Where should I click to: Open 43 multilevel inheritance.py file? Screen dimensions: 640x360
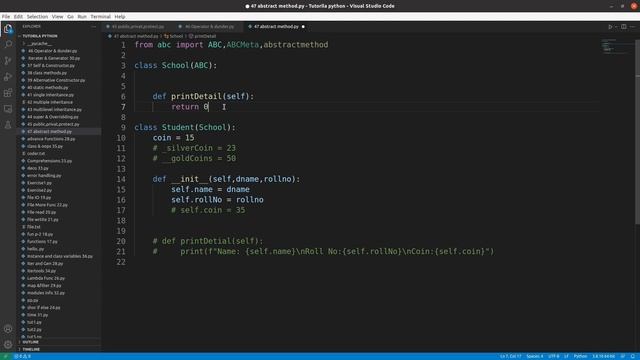[x=54, y=110]
